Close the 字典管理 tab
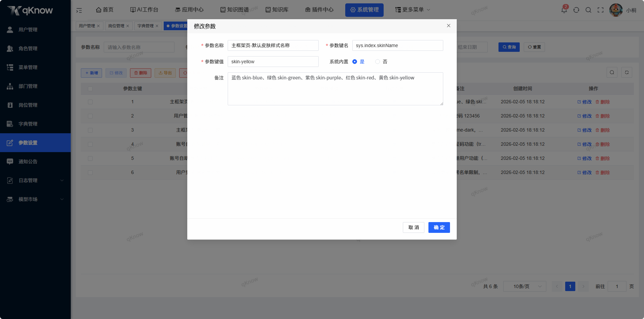The height and width of the screenshot is (319, 644). click(157, 26)
